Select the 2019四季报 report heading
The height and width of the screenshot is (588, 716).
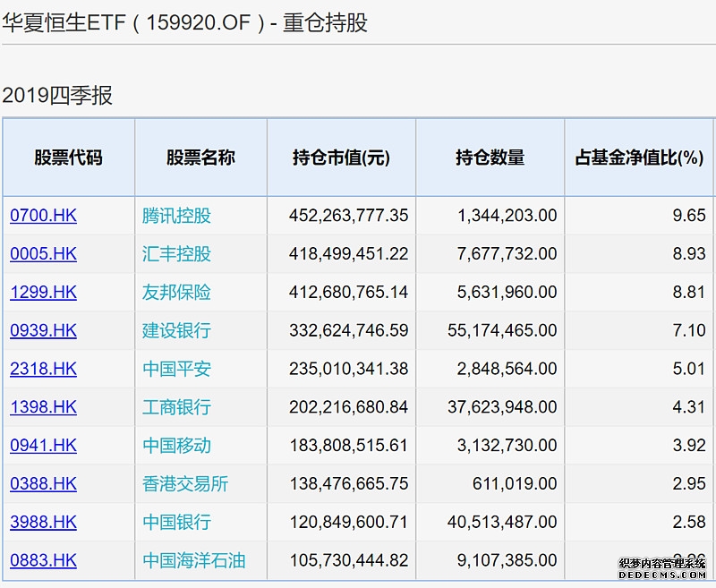click(x=57, y=96)
